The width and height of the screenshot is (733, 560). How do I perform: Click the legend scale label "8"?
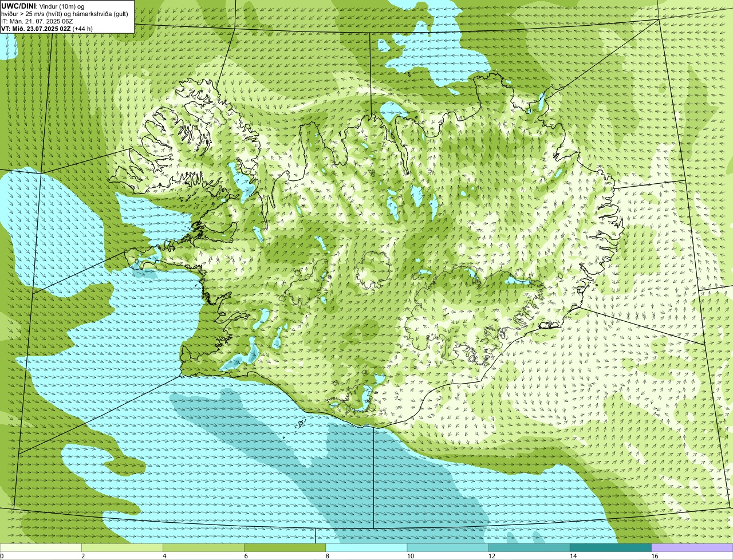click(x=328, y=556)
